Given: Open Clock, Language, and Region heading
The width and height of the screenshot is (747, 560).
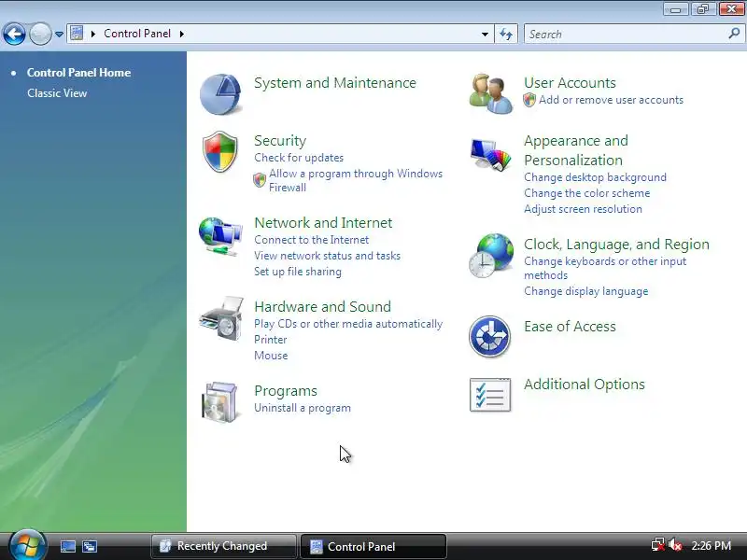Looking at the screenshot, I should pyautogui.click(x=616, y=245).
